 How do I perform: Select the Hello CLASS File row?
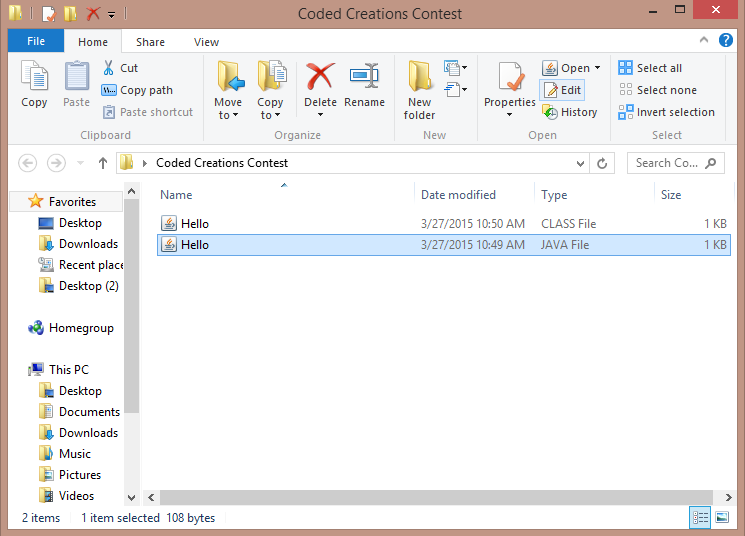(x=444, y=223)
